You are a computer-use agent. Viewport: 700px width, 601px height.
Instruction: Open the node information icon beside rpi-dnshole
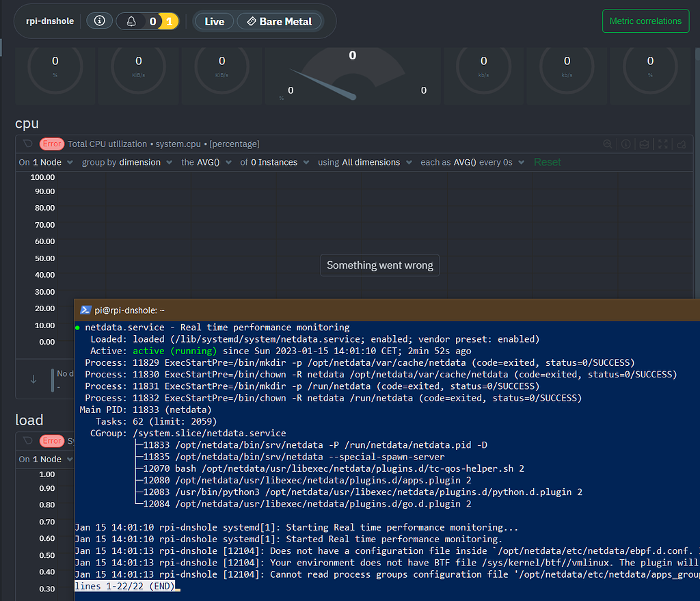tap(99, 21)
